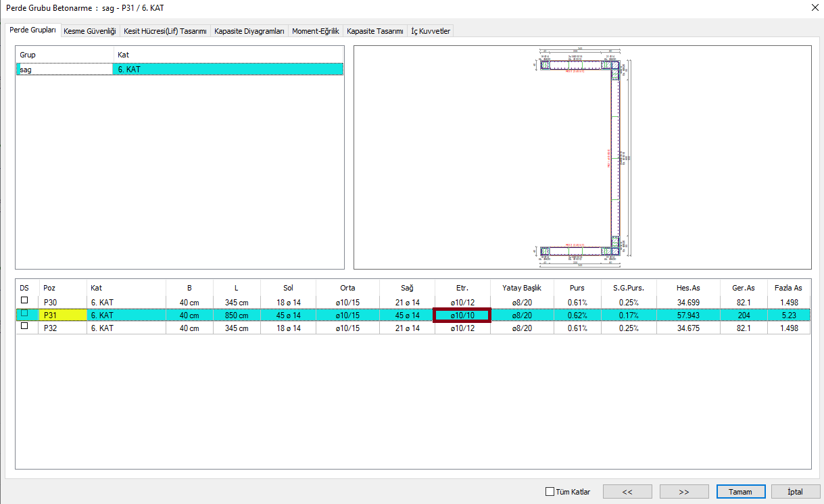
Task: Select the sag group row
Action: 64,69
